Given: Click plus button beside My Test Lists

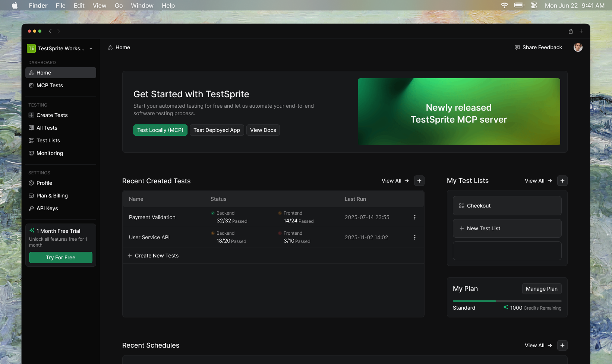Looking at the screenshot, I should tap(562, 181).
